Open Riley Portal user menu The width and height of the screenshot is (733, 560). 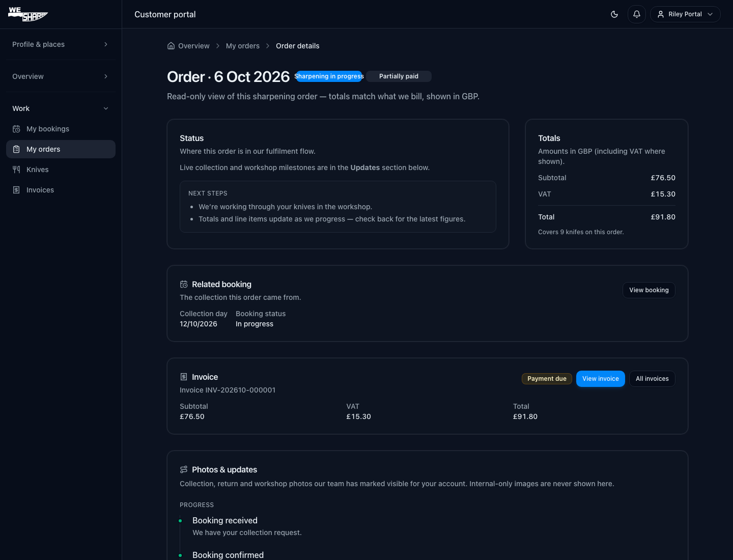click(x=685, y=14)
